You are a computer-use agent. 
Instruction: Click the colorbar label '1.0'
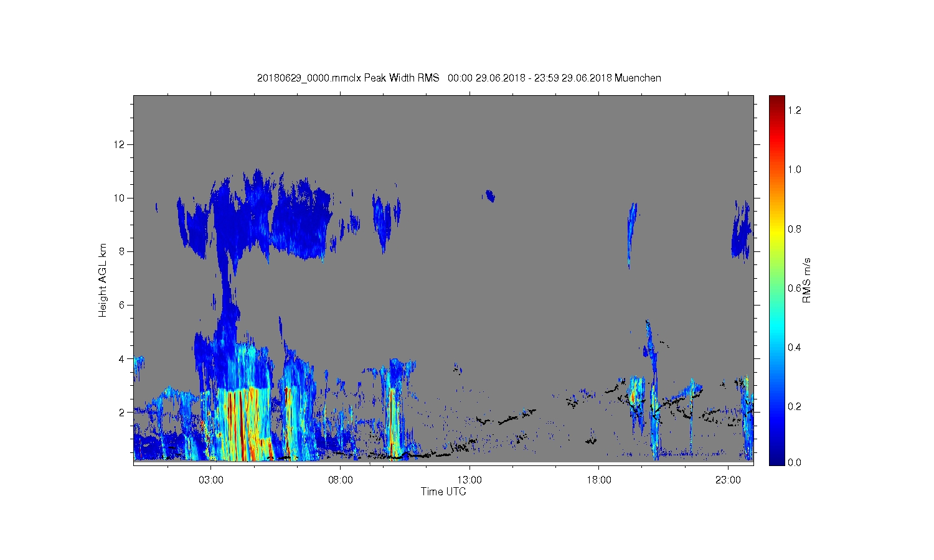pos(795,169)
